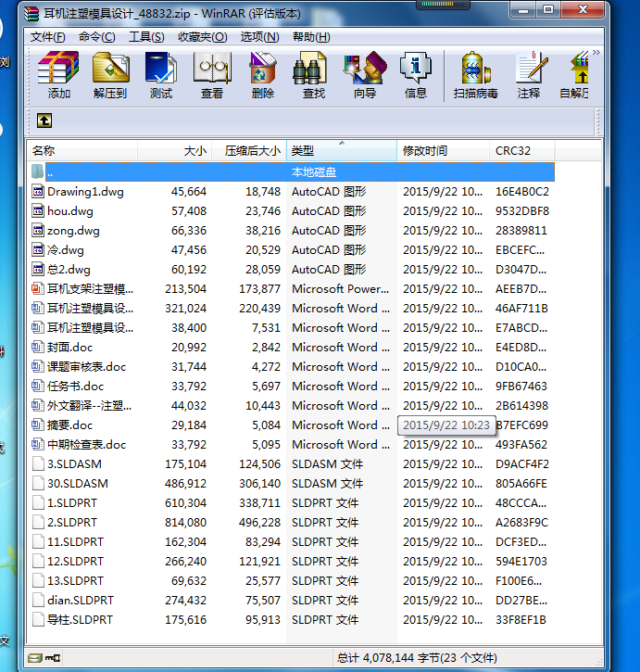Select the file 封面.doc
The image size is (640, 672).
pos(69,348)
